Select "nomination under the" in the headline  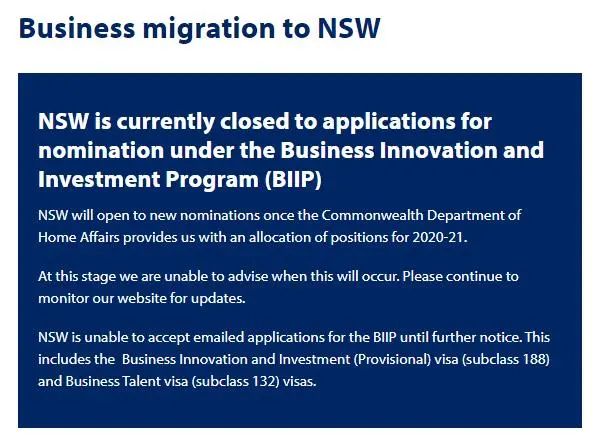tap(157, 150)
